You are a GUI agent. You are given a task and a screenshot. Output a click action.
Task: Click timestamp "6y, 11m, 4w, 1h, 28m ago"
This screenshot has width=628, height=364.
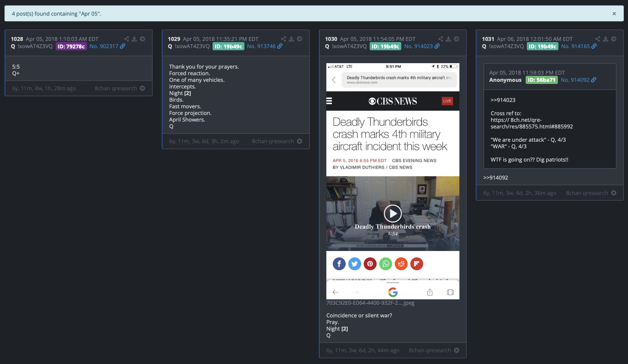44,88
